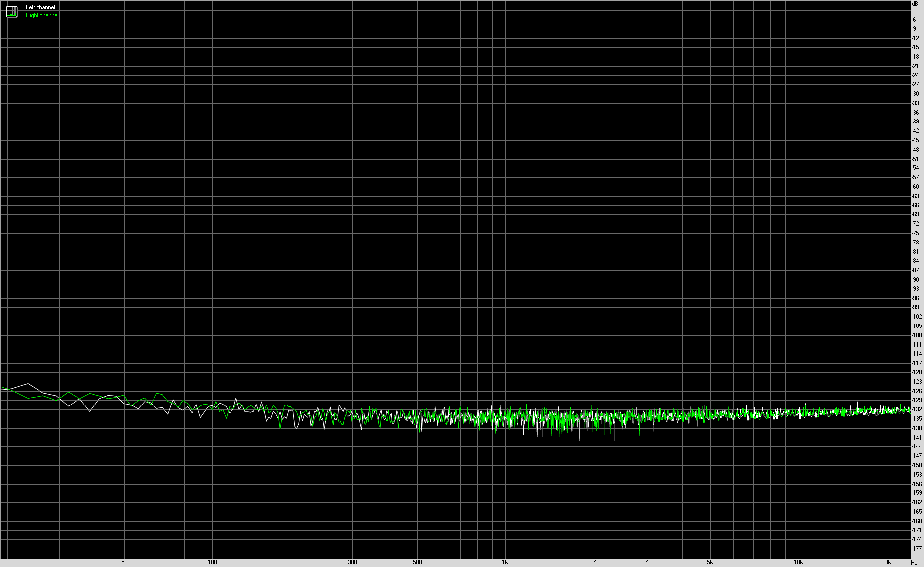Click the "-30" dB scale label
Image resolution: width=924 pixels, height=567 pixels.
(915, 94)
